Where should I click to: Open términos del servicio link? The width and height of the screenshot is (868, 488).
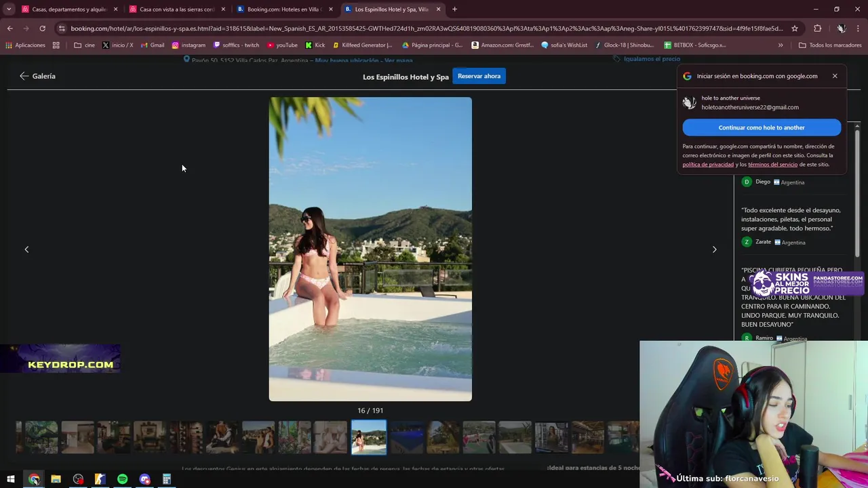772,165
